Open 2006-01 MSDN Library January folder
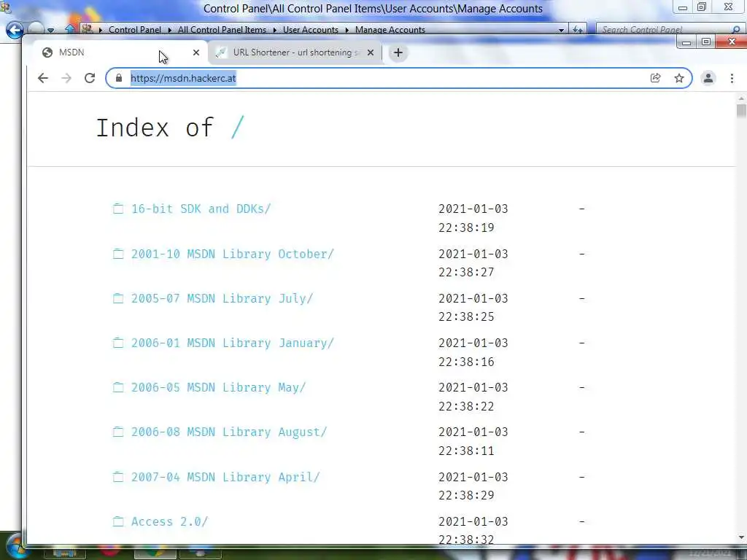Screen dimensions: 747x560 pos(233,343)
